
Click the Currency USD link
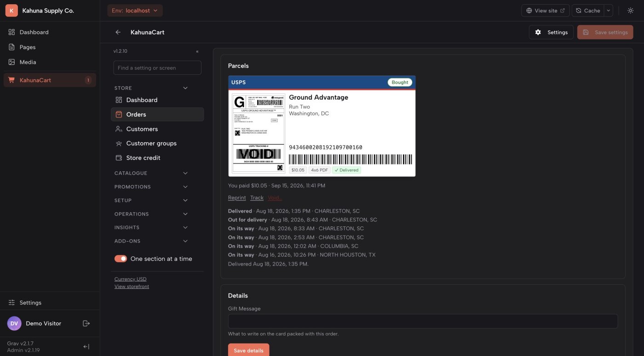click(130, 279)
